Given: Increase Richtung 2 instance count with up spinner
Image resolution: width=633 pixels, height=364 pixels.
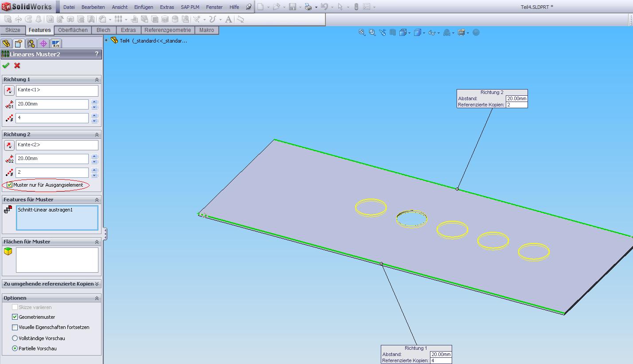Looking at the screenshot, I should click(x=94, y=170).
